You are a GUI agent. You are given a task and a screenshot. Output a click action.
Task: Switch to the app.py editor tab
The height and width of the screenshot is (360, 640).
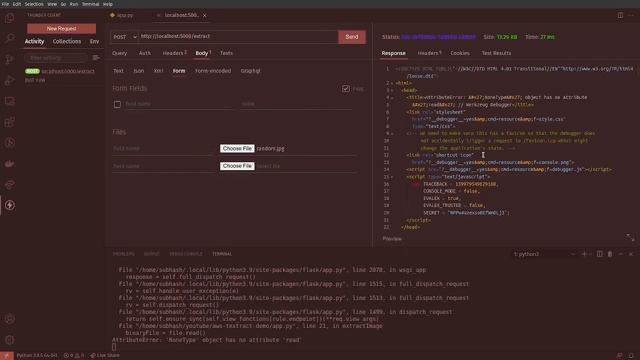(122, 15)
